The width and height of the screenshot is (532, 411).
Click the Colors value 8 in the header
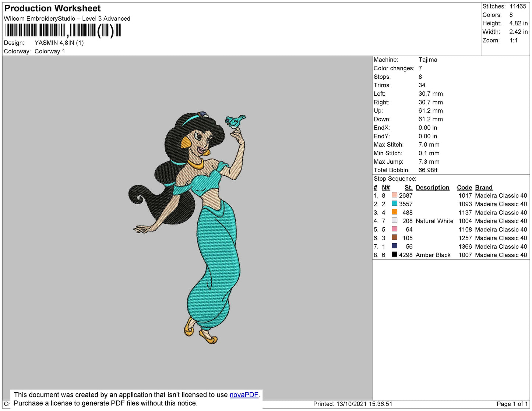click(x=511, y=15)
